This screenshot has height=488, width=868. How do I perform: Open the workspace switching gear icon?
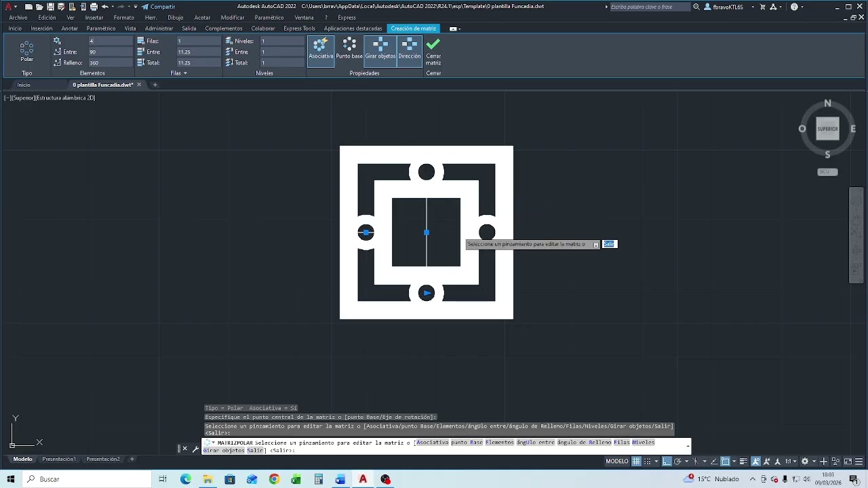[x=805, y=462]
